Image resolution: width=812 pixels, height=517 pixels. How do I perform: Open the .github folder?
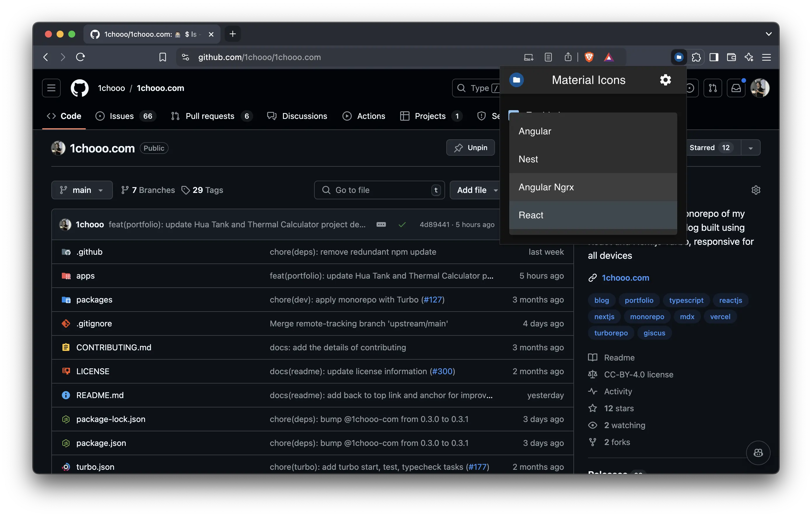(x=89, y=252)
